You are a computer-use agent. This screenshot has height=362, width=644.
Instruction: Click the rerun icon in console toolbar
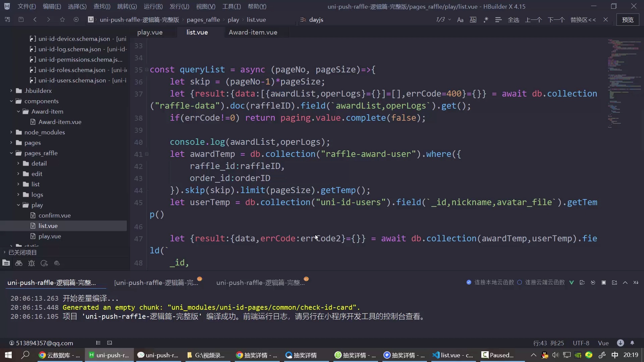[593, 283]
